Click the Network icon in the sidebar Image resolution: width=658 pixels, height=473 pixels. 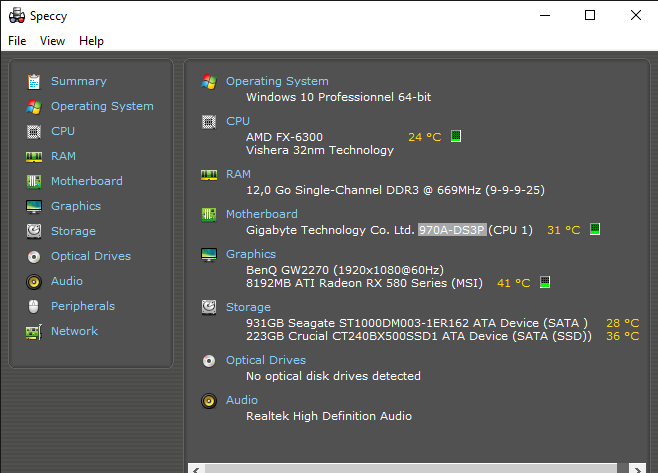(34, 331)
